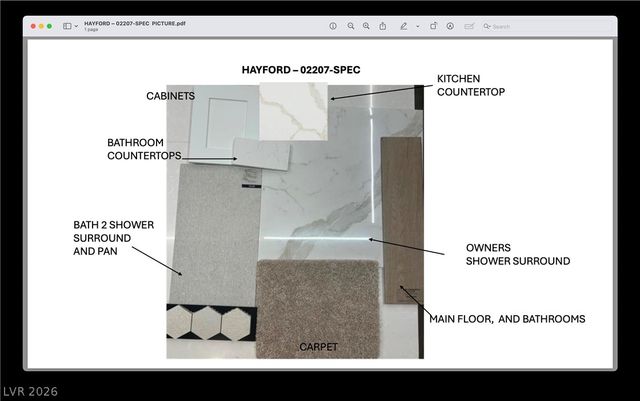Show the Markup toolbar
The width and height of the screenshot is (640, 401).
point(450,26)
